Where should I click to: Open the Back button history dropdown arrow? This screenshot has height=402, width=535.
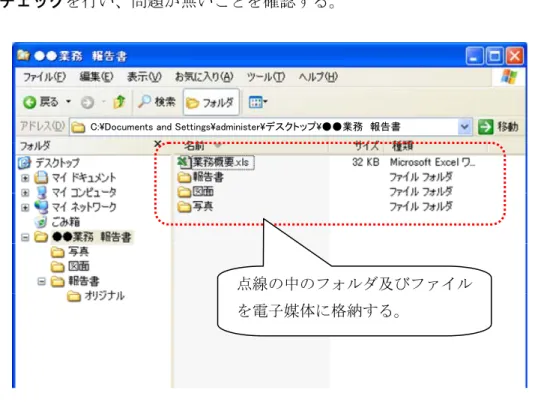pos(68,102)
